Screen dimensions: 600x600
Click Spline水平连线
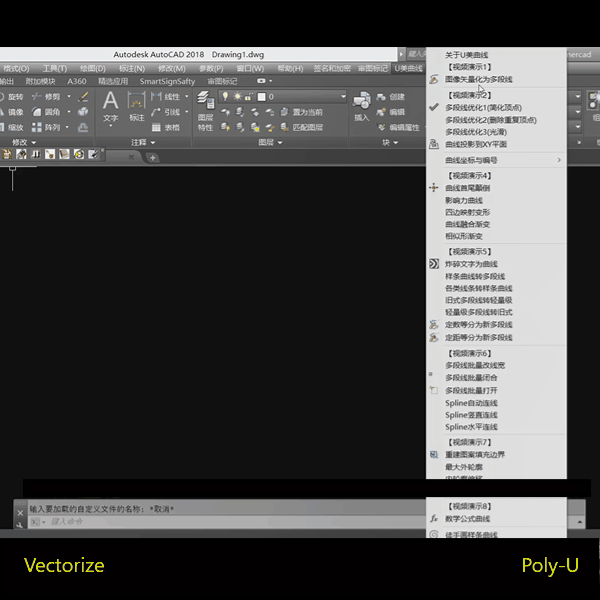click(x=471, y=427)
